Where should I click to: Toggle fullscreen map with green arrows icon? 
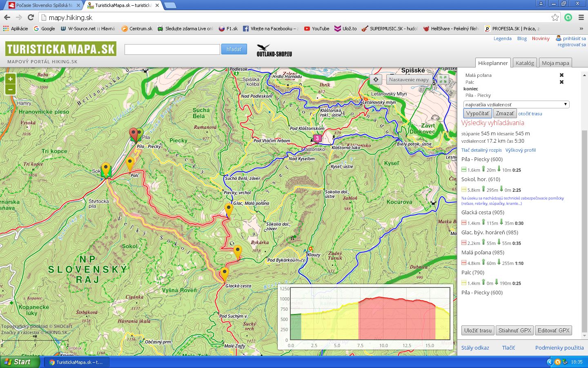[x=443, y=80]
